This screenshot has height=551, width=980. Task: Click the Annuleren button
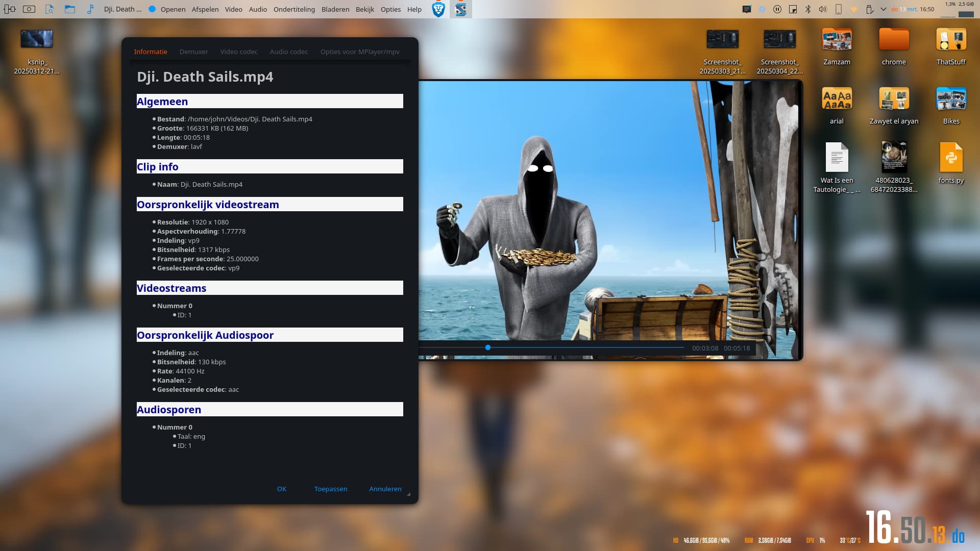click(x=385, y=489)
